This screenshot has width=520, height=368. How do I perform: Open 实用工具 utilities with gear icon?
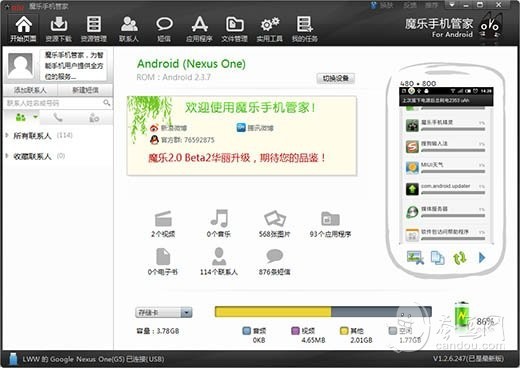point(270,29)
